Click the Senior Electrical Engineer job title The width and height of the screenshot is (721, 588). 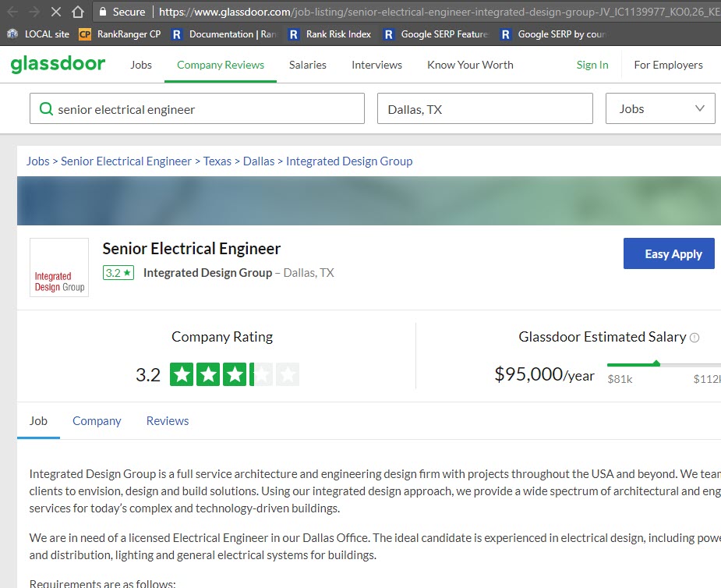pos(191,249)
